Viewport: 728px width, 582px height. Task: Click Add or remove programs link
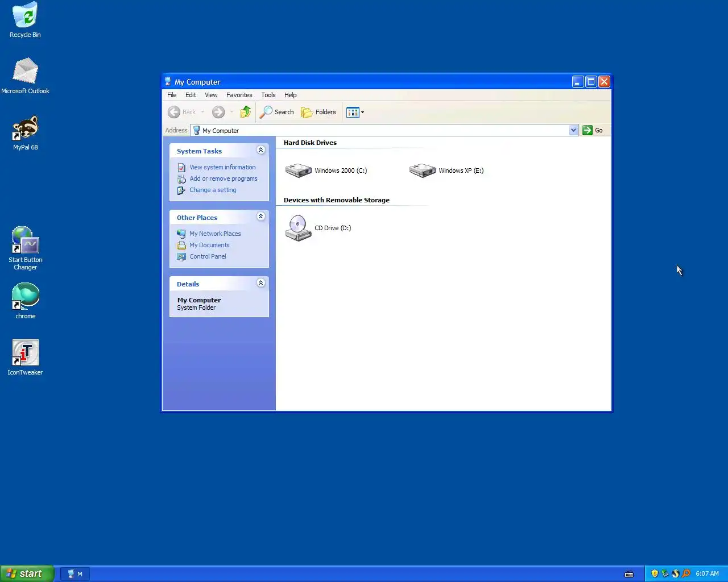pyautogui.click(x=223, y=178)
